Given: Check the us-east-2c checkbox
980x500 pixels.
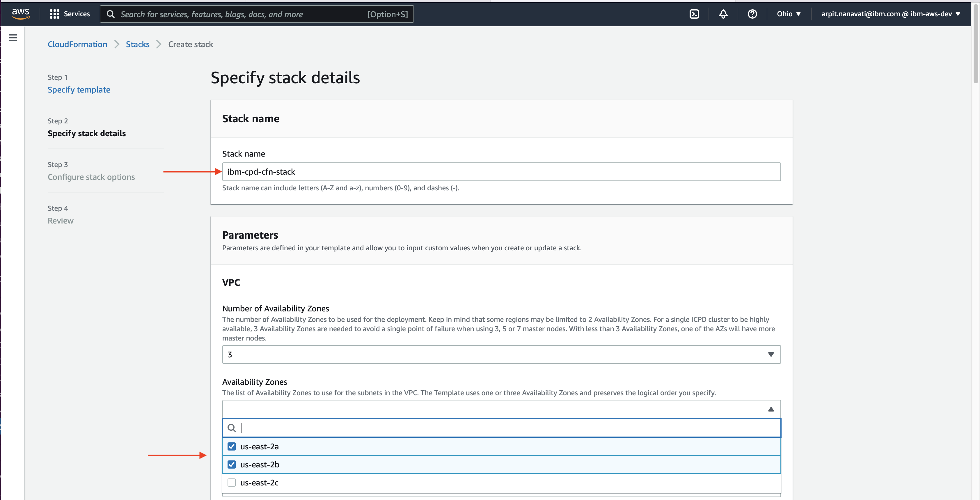Looking at the screenshot, I should [x=231, y=482].
